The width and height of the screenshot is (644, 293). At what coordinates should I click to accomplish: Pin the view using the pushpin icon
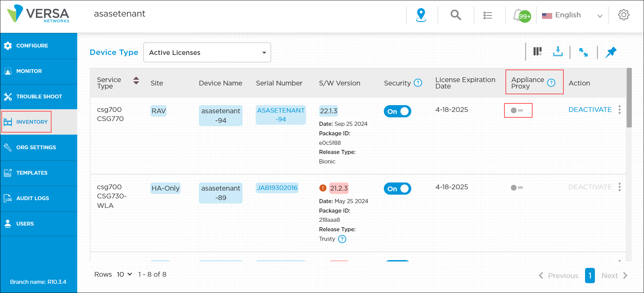[611, 52]
